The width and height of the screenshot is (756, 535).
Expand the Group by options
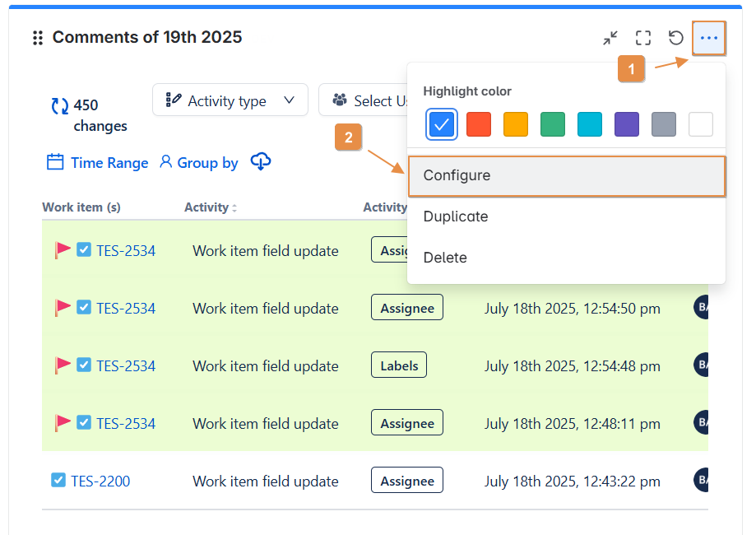point(199,162)
